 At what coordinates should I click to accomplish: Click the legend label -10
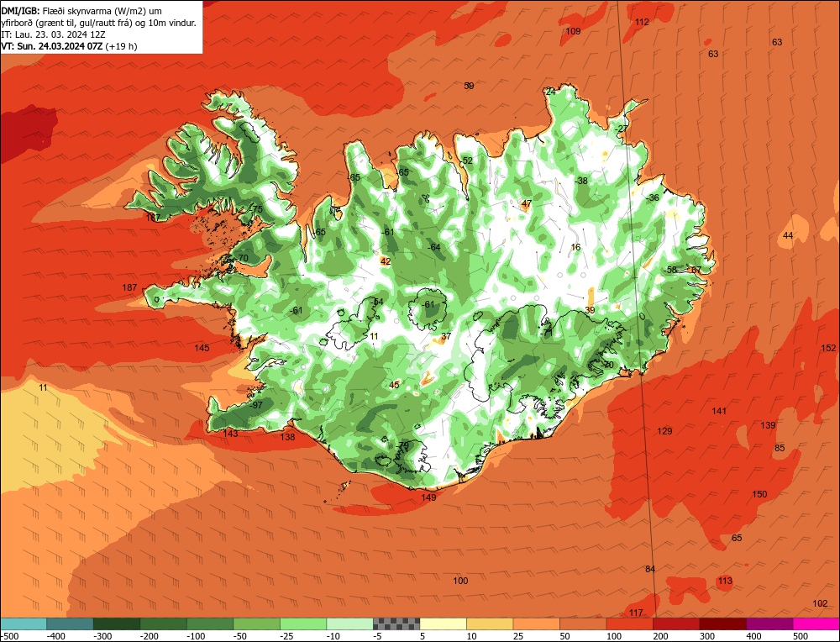(333, 636)
